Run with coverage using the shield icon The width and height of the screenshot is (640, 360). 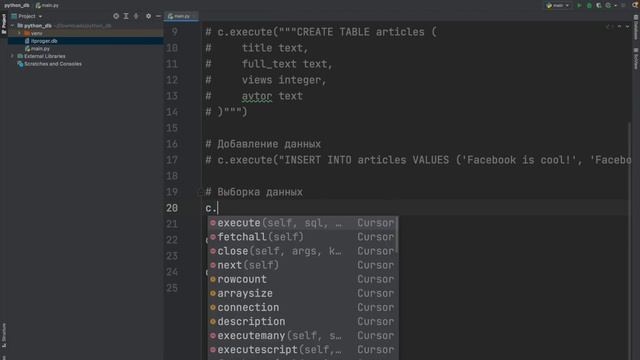click(599, 5)
